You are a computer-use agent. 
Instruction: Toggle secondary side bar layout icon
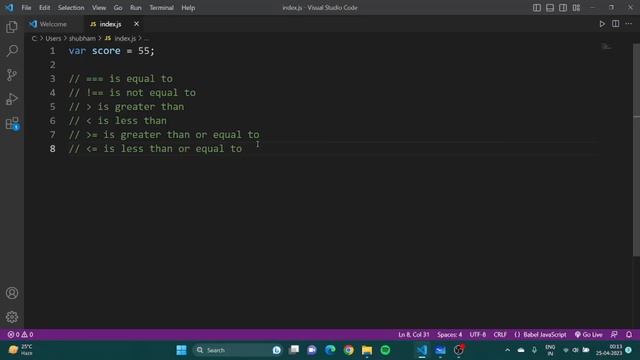click(x=563, y=8)
